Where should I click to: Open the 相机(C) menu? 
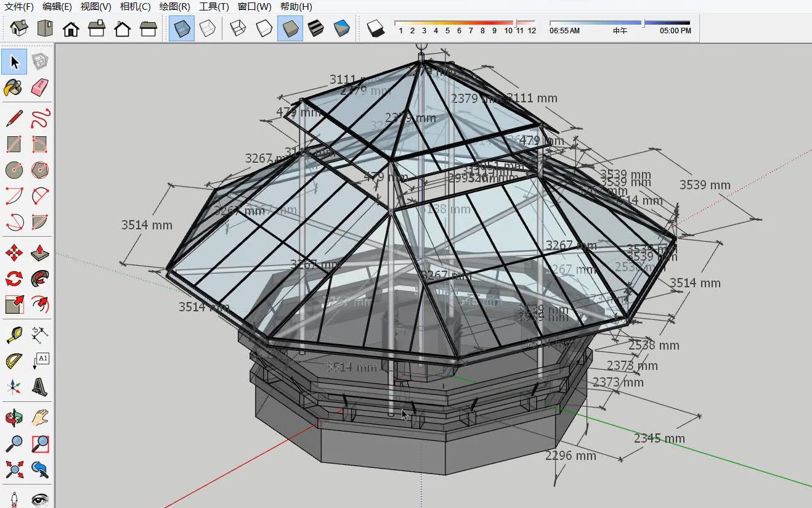pyautogui.click(x=136, y=7)
